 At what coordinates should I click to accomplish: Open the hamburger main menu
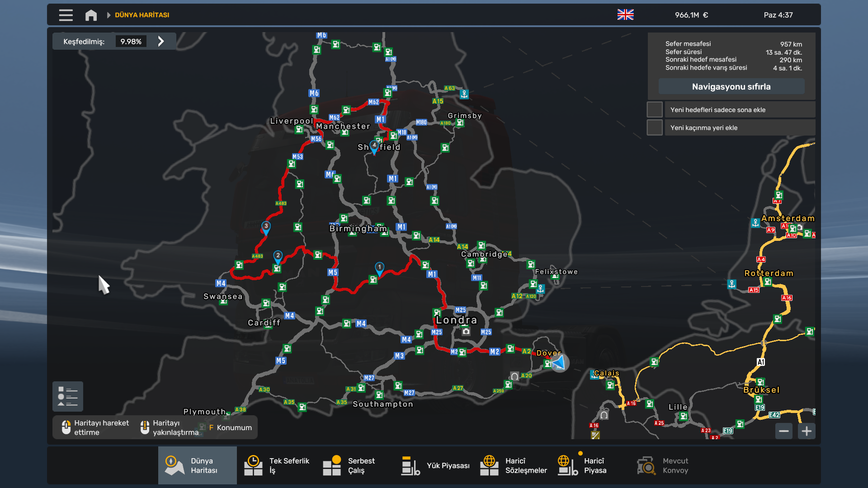click(66, 15)
